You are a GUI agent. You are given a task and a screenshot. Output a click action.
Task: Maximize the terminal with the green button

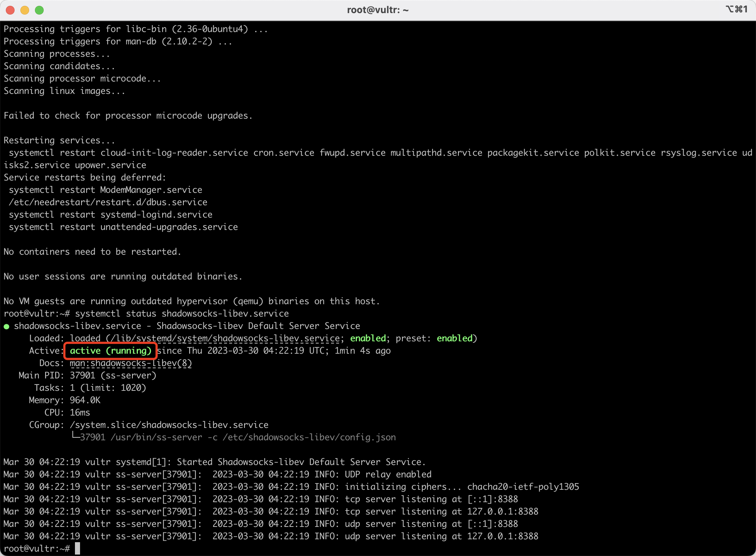(39, 10)
